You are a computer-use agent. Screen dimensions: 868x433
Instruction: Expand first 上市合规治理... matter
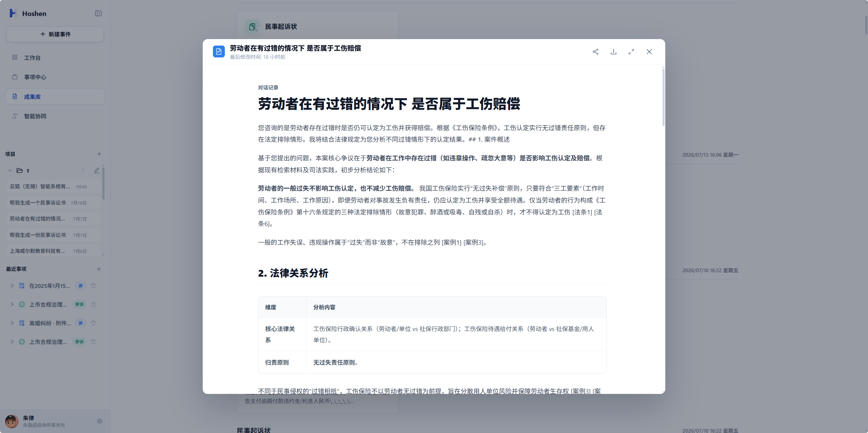coord(12,305)
